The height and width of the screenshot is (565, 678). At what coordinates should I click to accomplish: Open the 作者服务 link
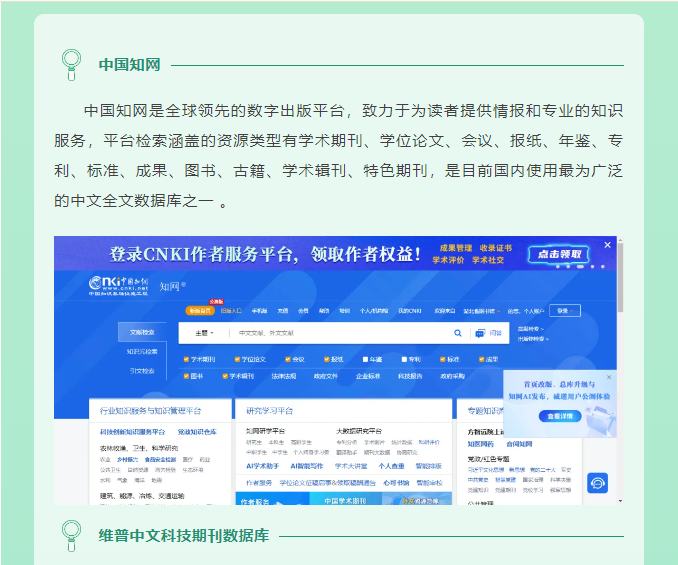[x=259, y=483]
